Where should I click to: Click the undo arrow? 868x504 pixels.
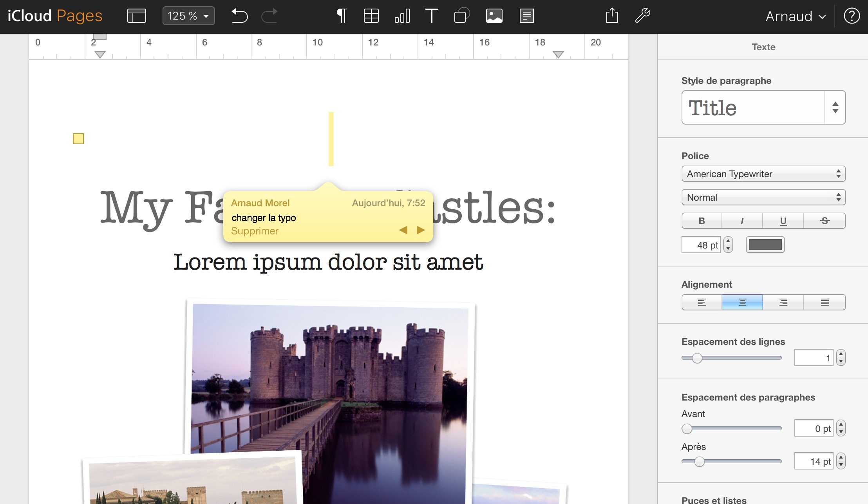[x=239, y=16]
